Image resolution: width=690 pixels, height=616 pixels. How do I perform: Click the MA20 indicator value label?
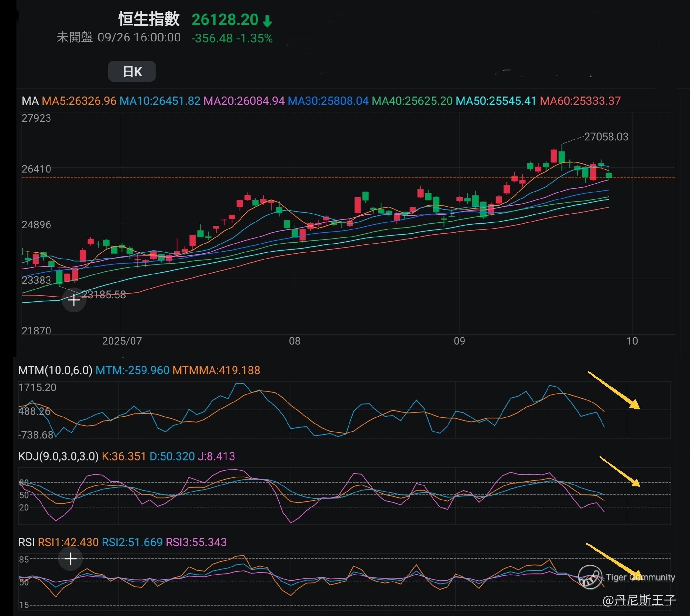(244, 101)
